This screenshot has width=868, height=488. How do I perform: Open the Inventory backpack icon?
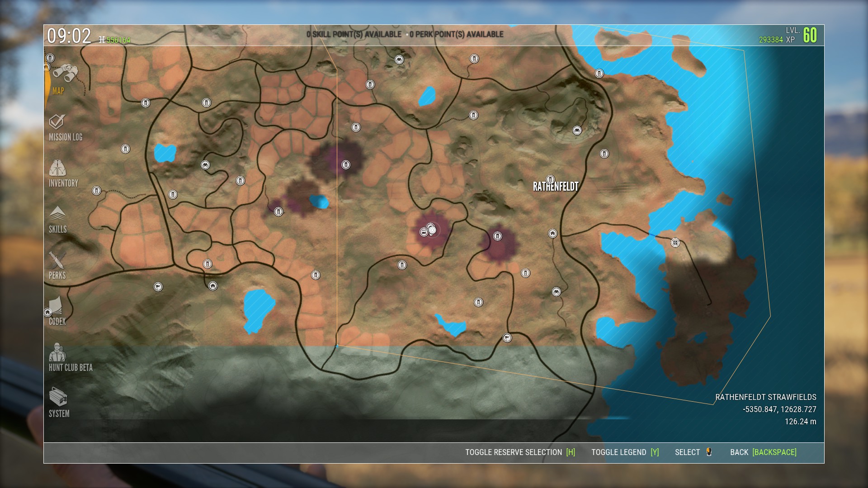coord(57,168)
